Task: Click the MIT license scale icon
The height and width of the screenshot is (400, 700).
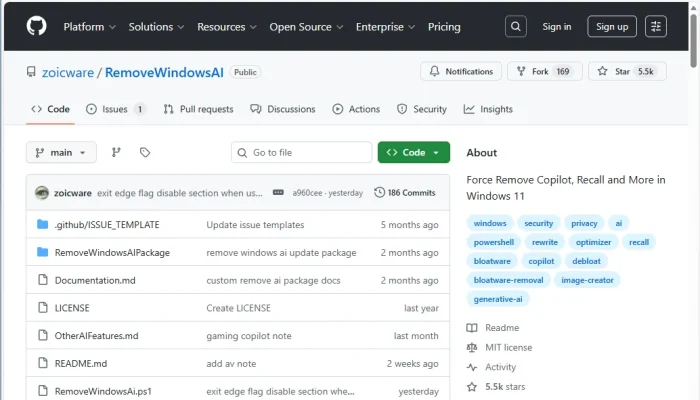Action: tap(472, 347)
